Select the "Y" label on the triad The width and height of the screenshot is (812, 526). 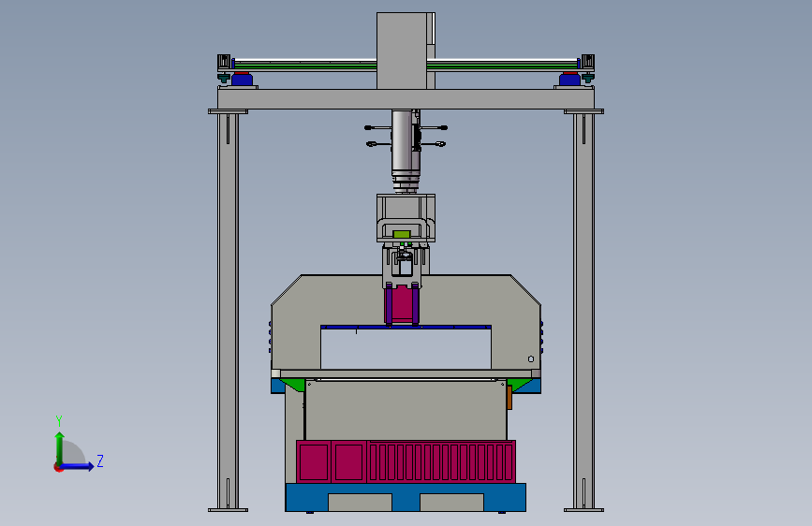click(x=59, y=420)
